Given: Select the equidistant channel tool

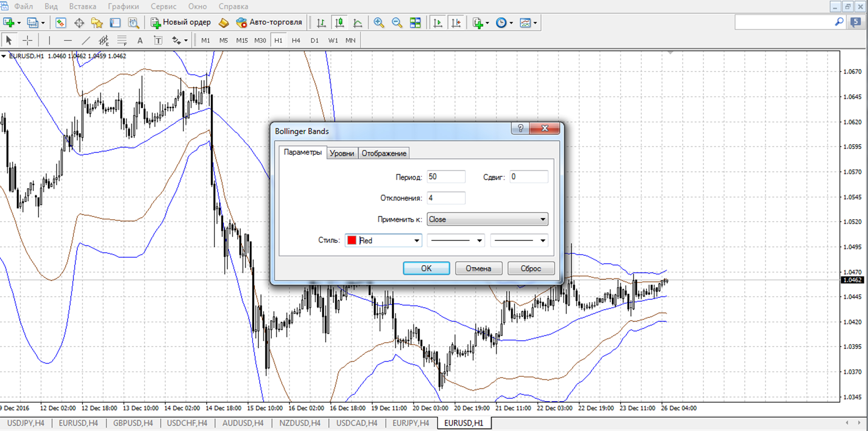Looking at the screenshot, I should coord(103,41).
